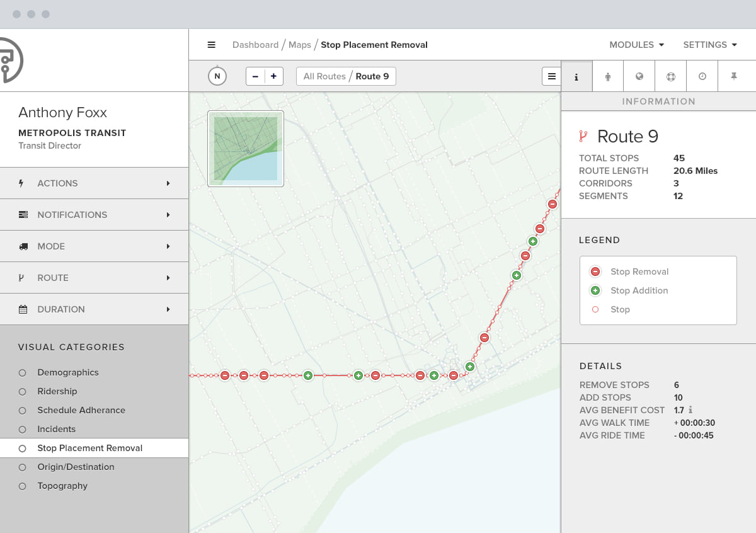Select the Ridership visual category
The height and width of the screenshot is (533, 756).
click(x=57, y=391)
